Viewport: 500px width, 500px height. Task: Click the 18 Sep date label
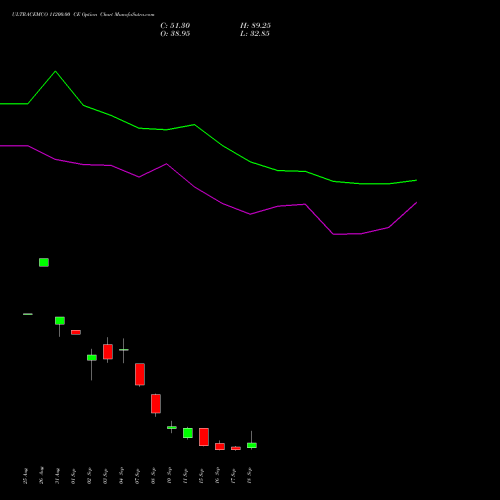250,476
